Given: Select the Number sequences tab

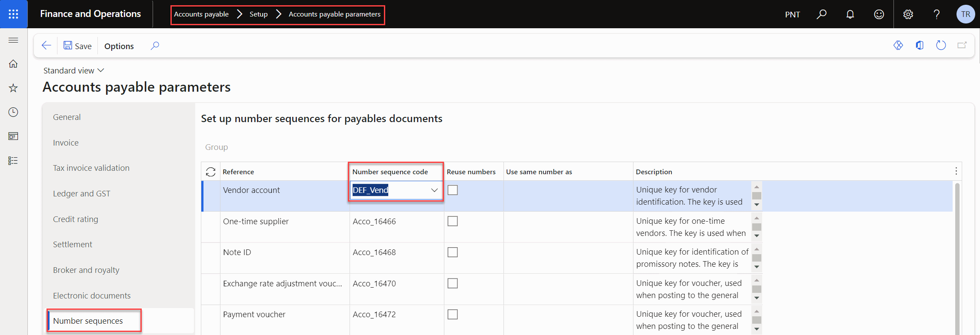Looking at the screenshot, I should (x=88, y=321).
